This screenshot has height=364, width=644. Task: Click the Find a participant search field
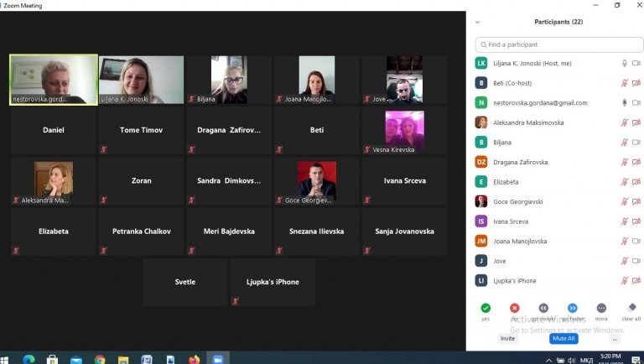558,44
